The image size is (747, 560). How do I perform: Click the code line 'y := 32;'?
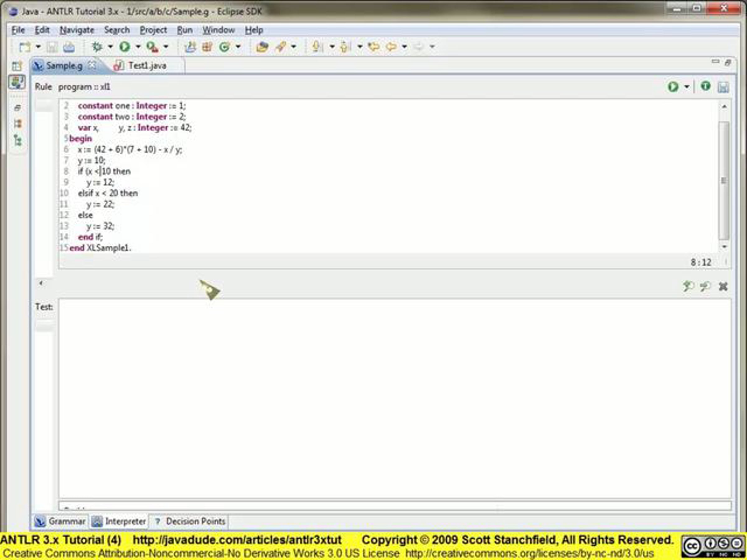pyautogui.click(x=100, y=226)
